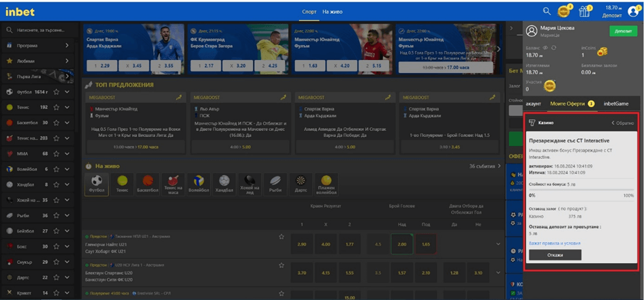Click the inCoins coin stack icon

pos(602,52)
